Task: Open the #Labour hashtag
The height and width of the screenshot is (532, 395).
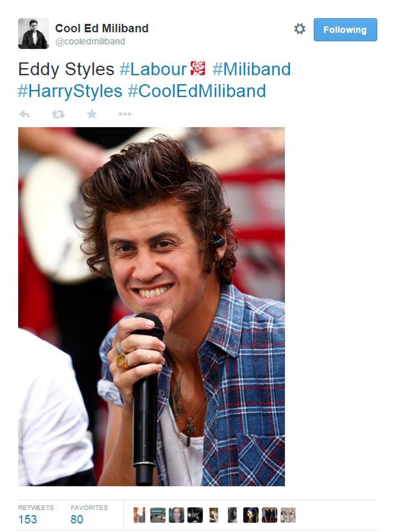Action: coord(153,69)
